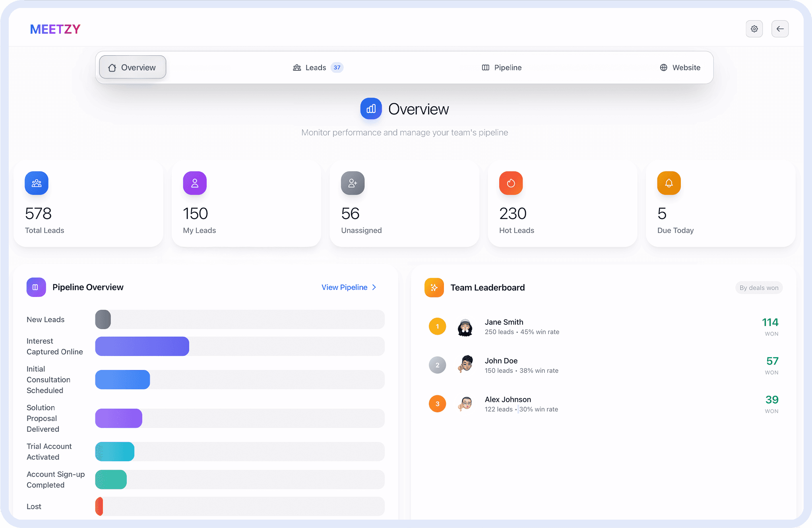Click the Overview bar-chart header icon
812x528 pixels.
click(371, 109)
